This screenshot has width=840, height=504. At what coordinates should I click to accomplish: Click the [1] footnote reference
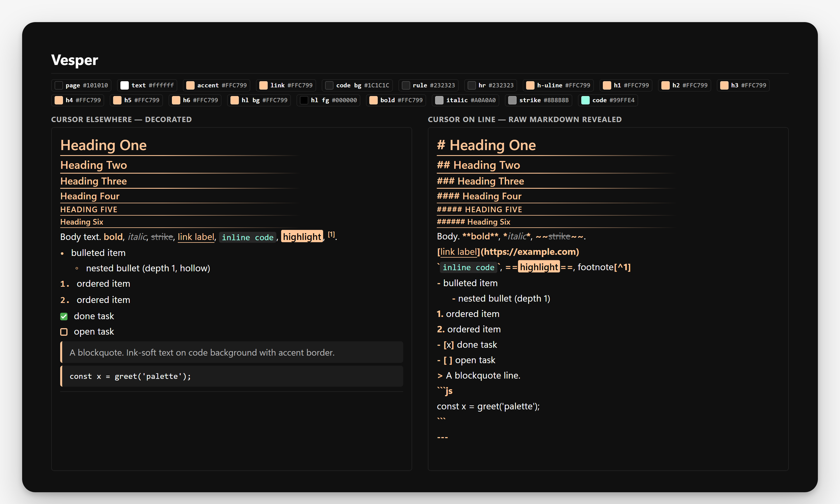click(x=331, y=234)
